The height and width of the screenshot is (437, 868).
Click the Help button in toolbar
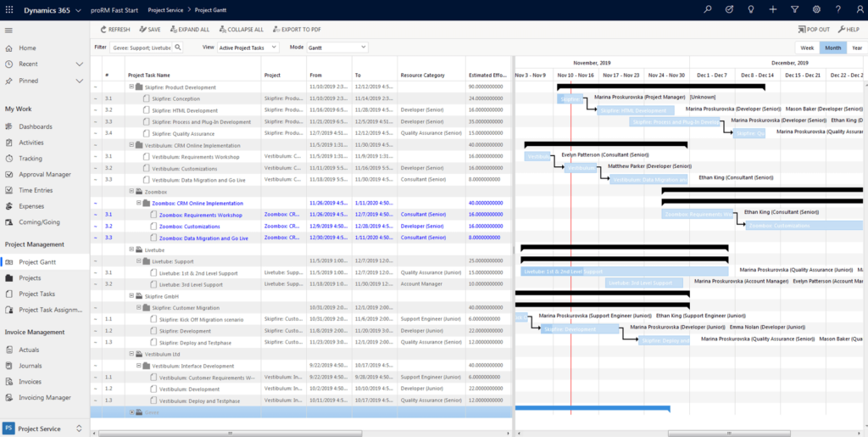point(849,30)
